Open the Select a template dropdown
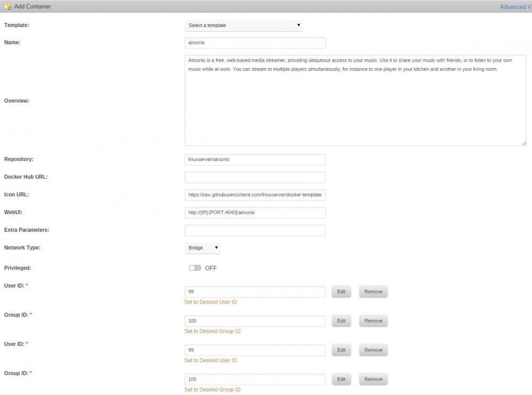532x395 pixels. pos(244,26)
